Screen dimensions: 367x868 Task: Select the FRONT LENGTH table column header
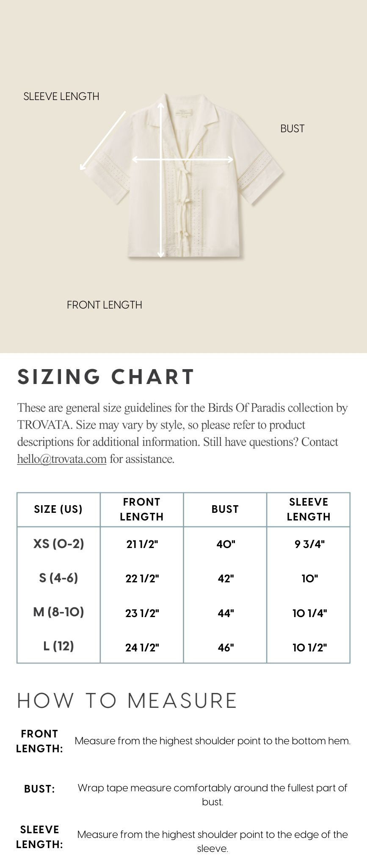point(141,509)
